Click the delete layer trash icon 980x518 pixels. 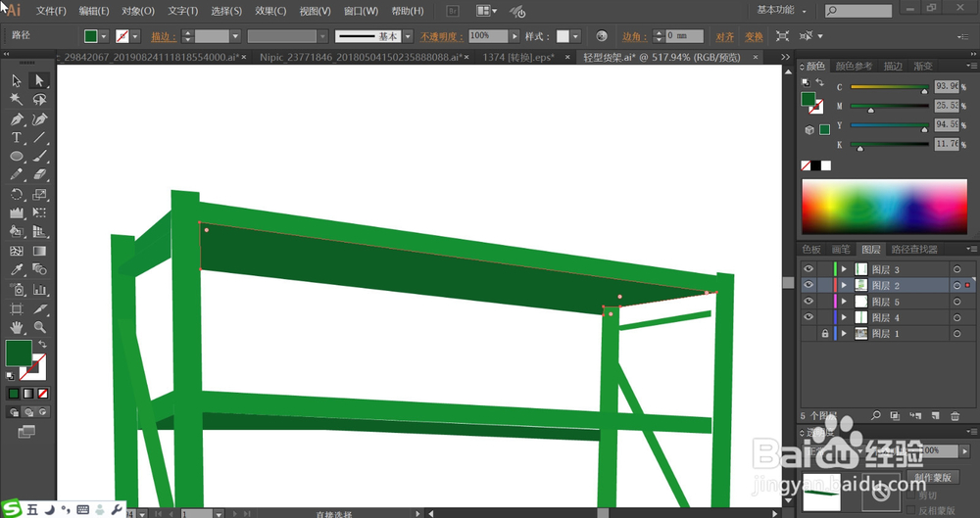point(955,415)
